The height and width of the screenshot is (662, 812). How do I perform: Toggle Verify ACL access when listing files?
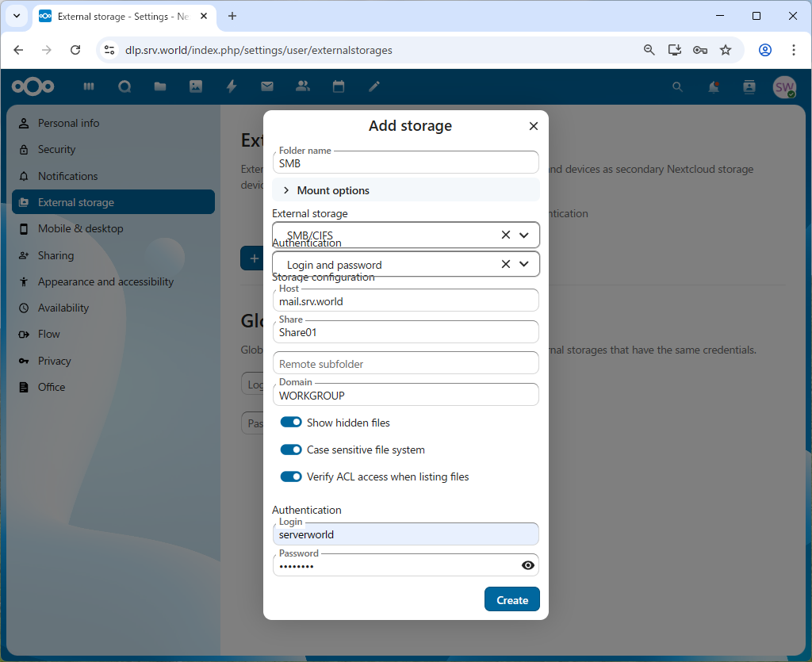[291, 476]
